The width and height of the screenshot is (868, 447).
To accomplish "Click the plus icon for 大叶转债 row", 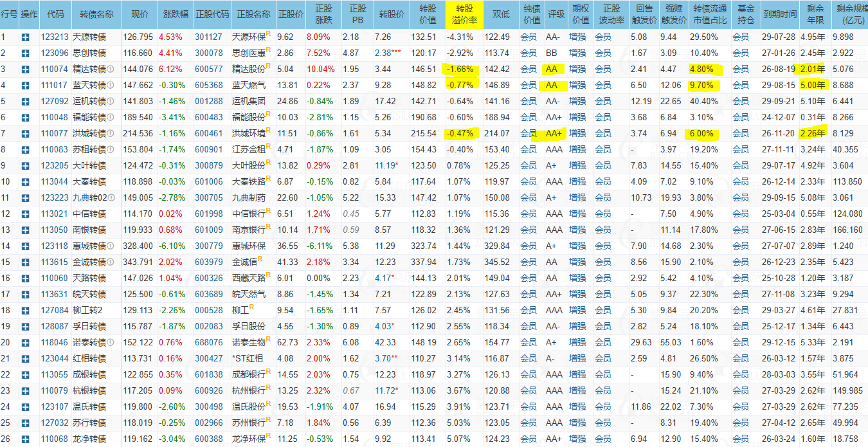I will pyautogui.click(x=25, y=166).
